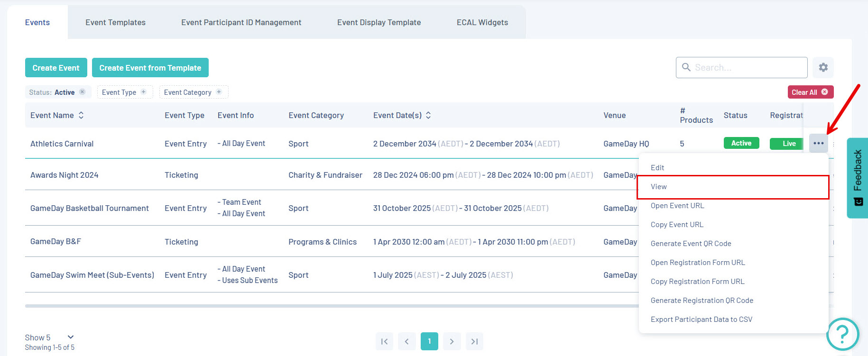Sort the table by Event Date(s)
The height and width of the screenshot is (356, 868).
(x=428, y=115)
